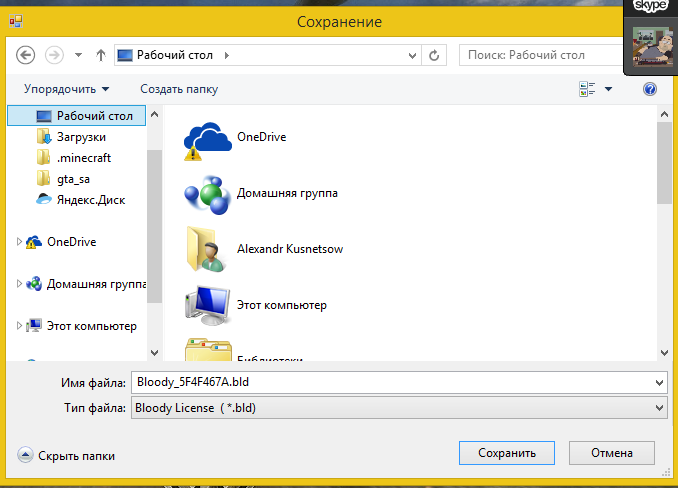Open the Упорядочить menu
678x488 pixels.
click(x=66, y=90)
